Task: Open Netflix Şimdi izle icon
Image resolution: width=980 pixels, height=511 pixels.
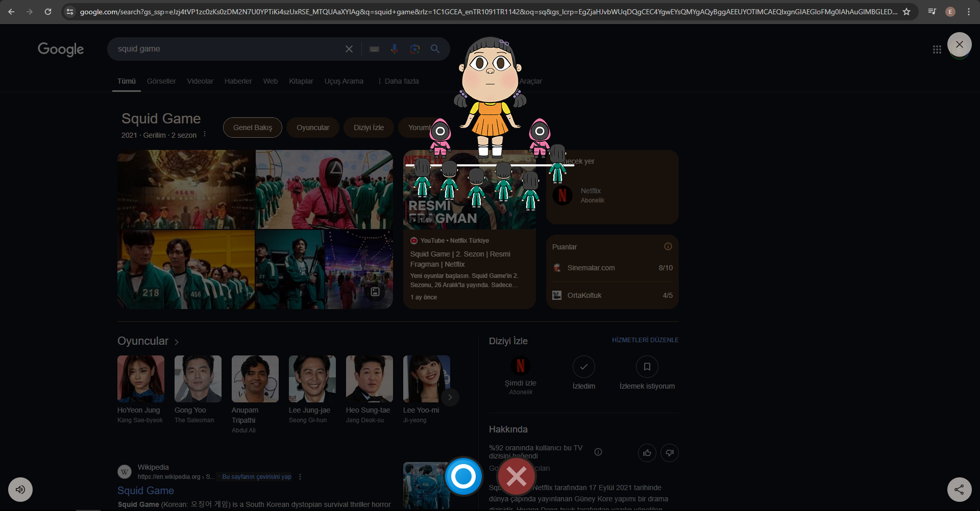Action: point(521,366)
